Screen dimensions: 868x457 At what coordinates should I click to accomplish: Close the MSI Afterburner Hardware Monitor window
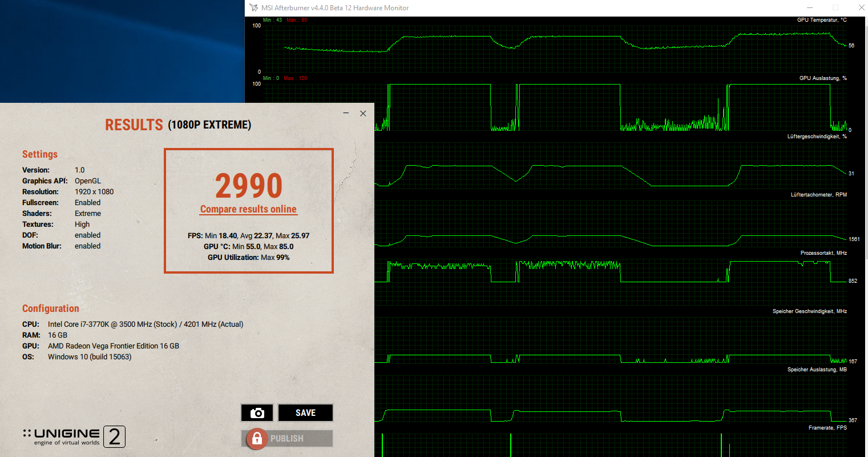pos(861,7)
